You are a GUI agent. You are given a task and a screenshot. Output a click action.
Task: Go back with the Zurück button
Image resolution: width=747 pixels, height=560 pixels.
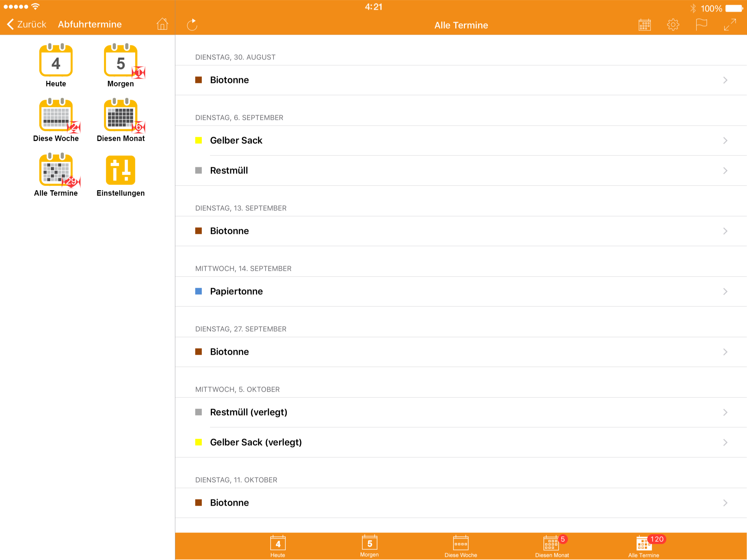point(26,24)
